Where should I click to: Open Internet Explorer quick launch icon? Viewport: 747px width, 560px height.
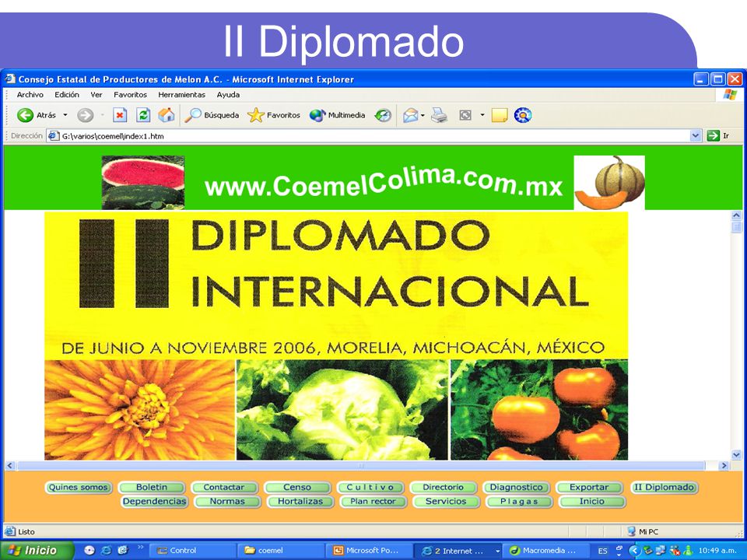tap(106, 550)
